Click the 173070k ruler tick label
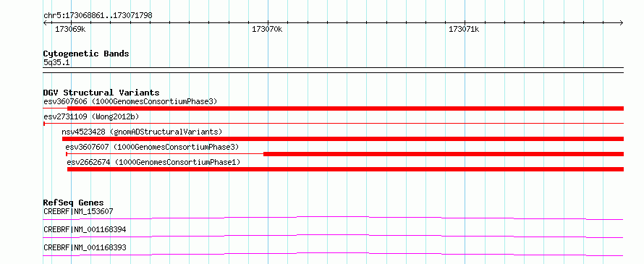 pyautogui.click(x=267, y=29)
